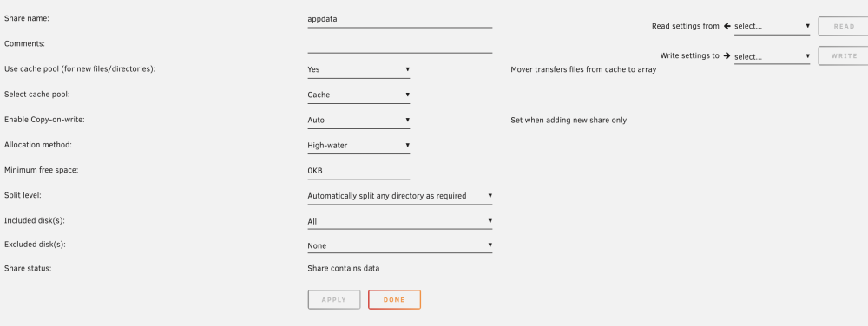The height and width of the screenshot is (326, 868).
Task: Click the Minimum free space field
Action: click(358, 172)
